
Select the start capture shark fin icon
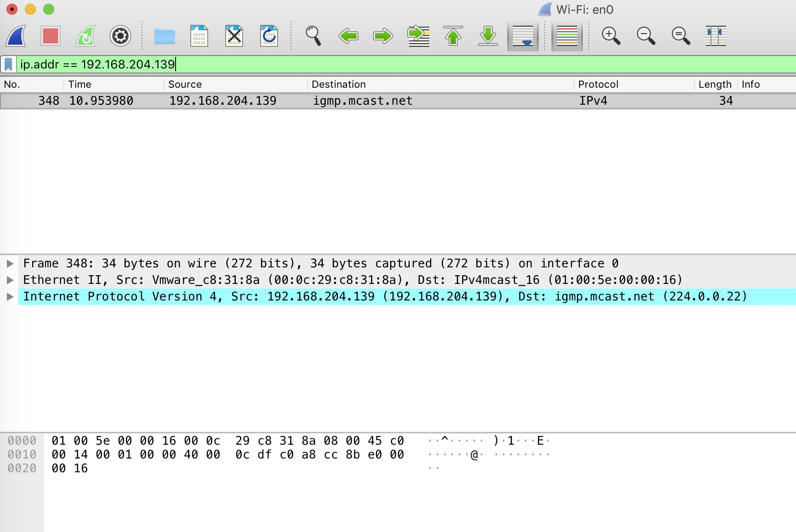click(15, 36)
